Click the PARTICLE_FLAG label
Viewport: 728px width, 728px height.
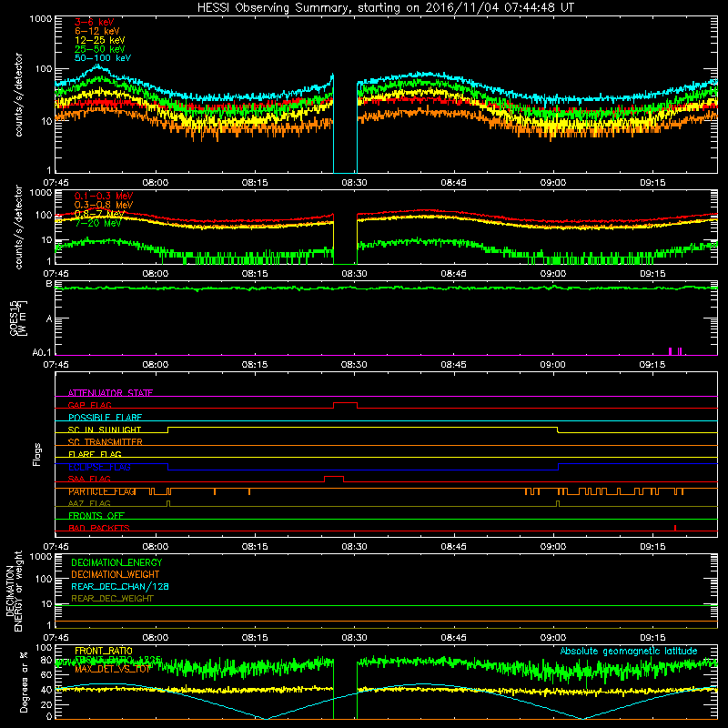pyautogui.click(x=102, y=491)
